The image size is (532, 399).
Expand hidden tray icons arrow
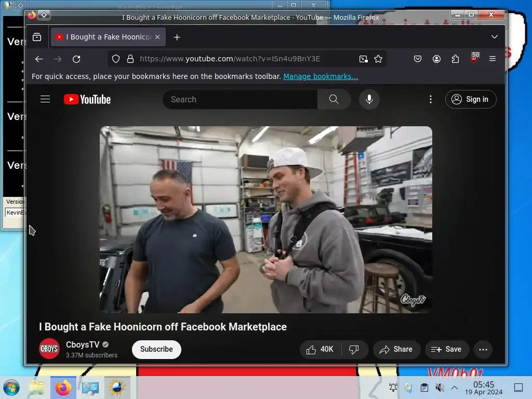point(455,388)
